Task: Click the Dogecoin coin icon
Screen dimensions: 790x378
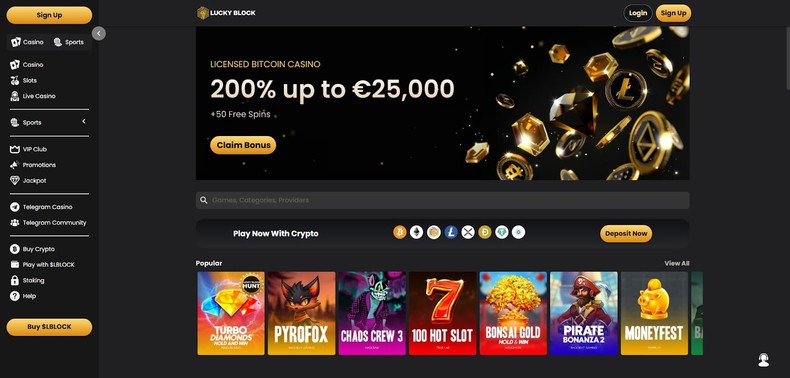Action: tap(485, 232)
